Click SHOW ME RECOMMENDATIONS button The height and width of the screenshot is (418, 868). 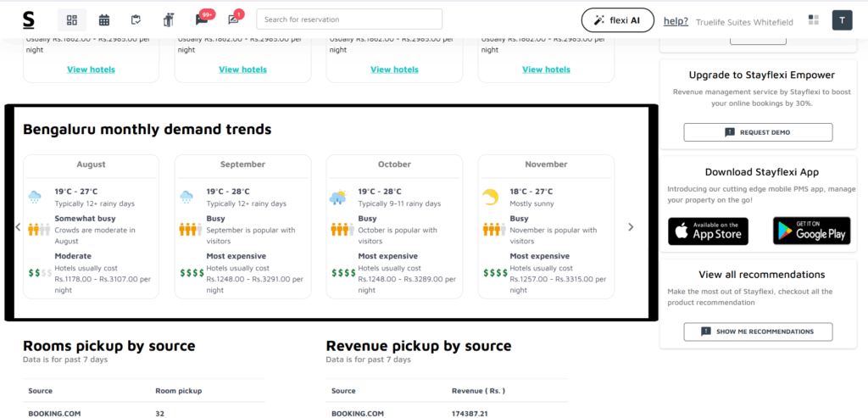758,332
